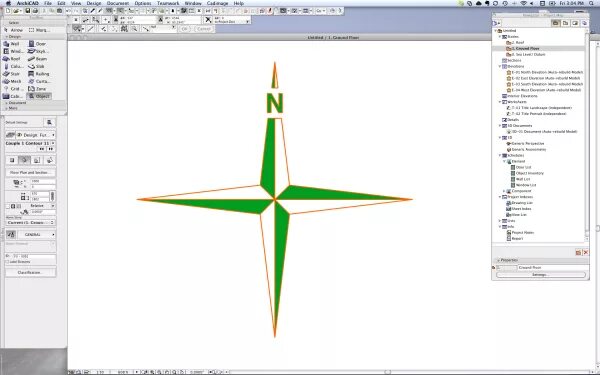
Task: Click the Floor Plan and Section button
Action: coord(31,173)
